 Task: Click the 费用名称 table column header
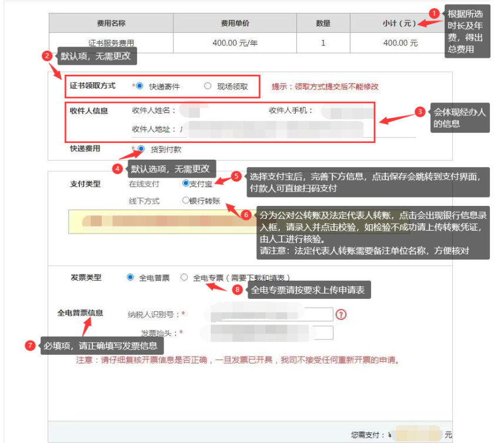tap(111, 24)
